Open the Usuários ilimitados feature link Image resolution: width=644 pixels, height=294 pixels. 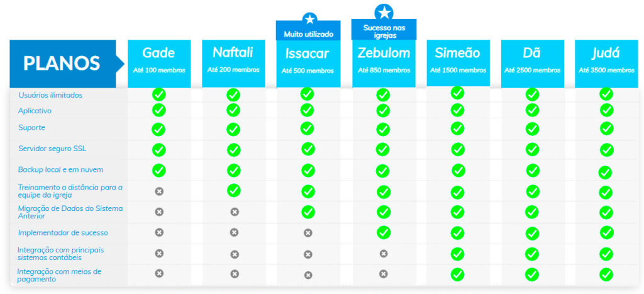click(50, 95)
